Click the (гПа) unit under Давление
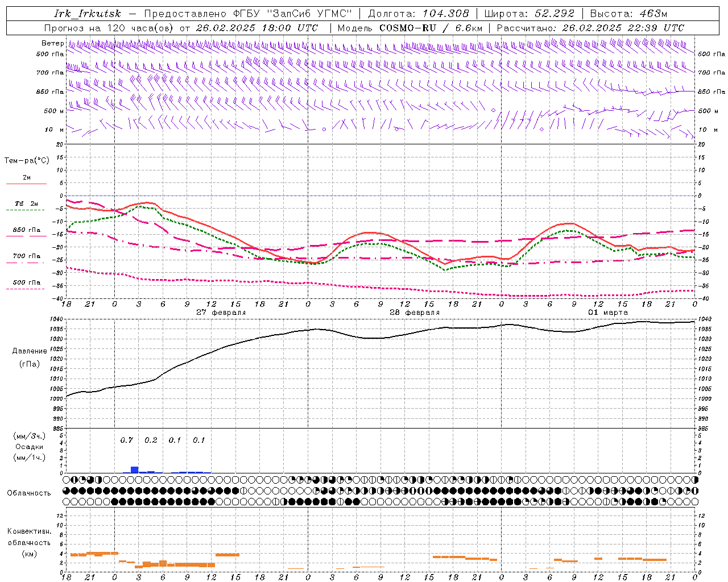728x582 pixels. pyautogui.click(x=30, y=364)
